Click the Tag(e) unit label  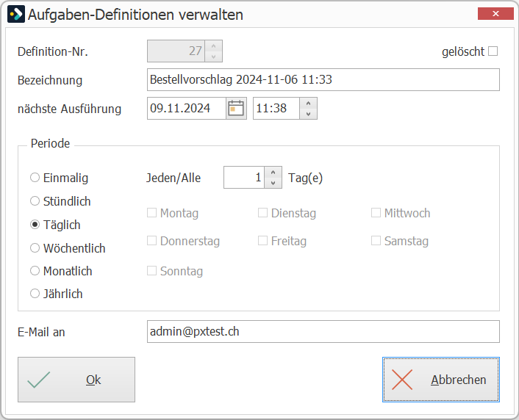[305, 178]
